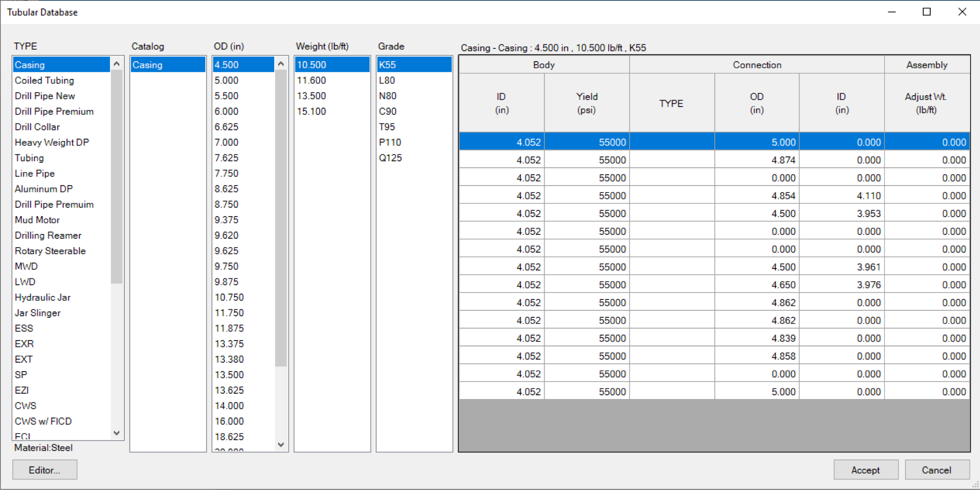Pick the 15.100 weight option
The height and width of the screenshot is (490, 980).
click(311, 112)
